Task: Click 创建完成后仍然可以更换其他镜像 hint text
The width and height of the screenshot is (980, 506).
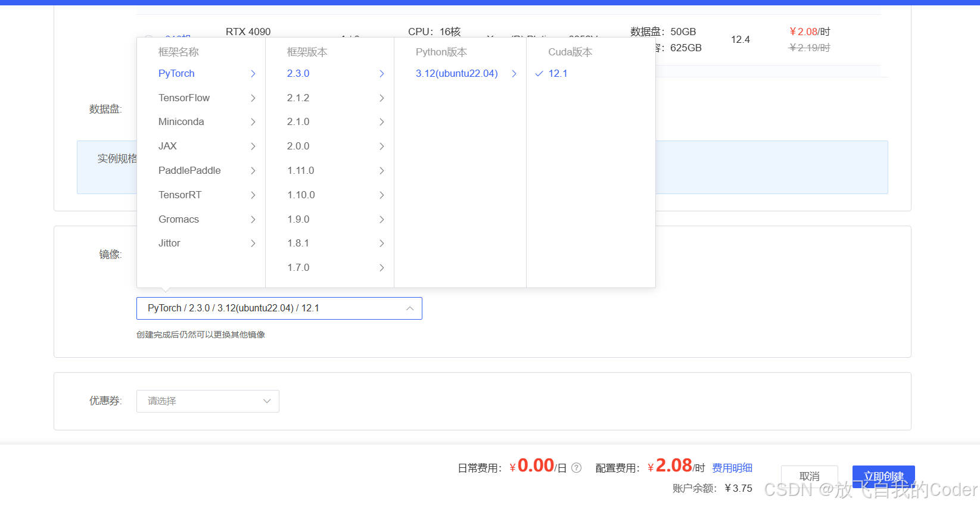Action: pos(201,335)
